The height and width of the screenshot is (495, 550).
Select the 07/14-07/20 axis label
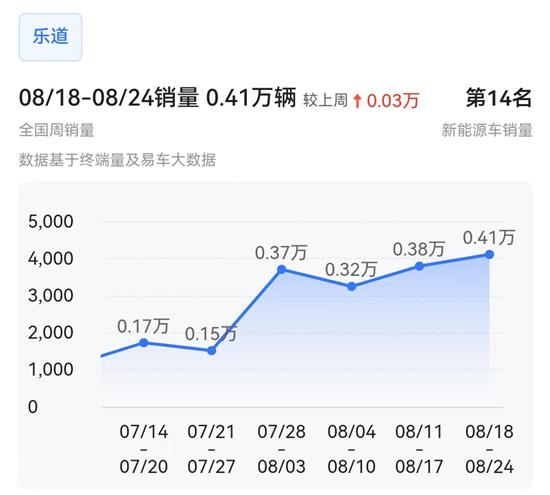pyautogui.click(x=143, y=449)
